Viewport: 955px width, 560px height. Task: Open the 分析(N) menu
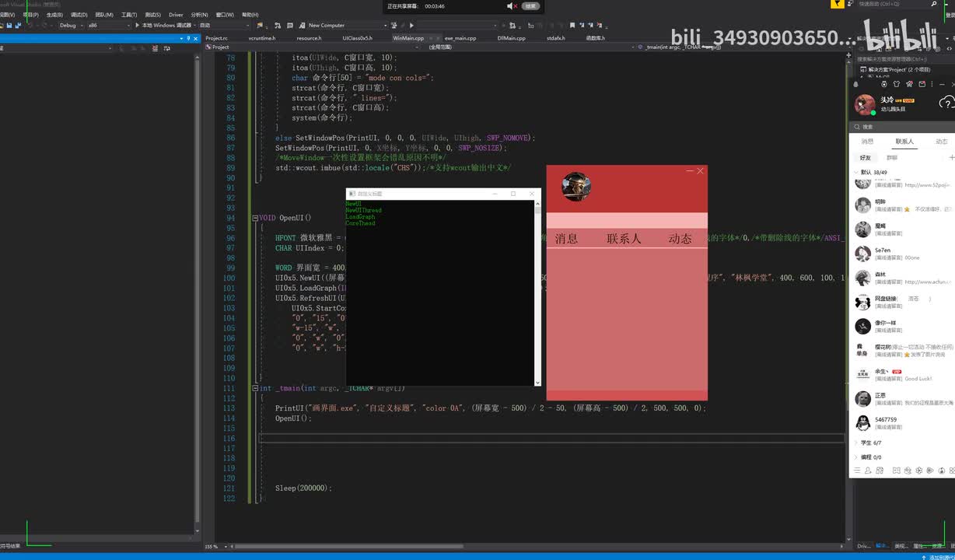[199, 14]
